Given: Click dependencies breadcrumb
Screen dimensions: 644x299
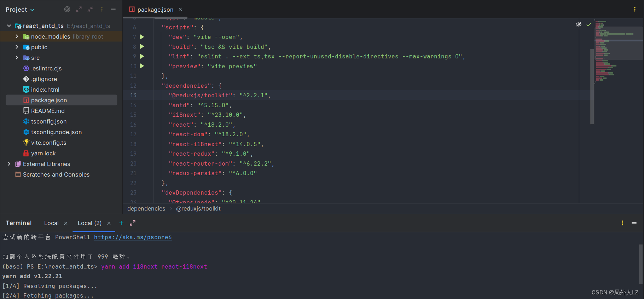Looking at the screenshot, I should tap(146, 209).
